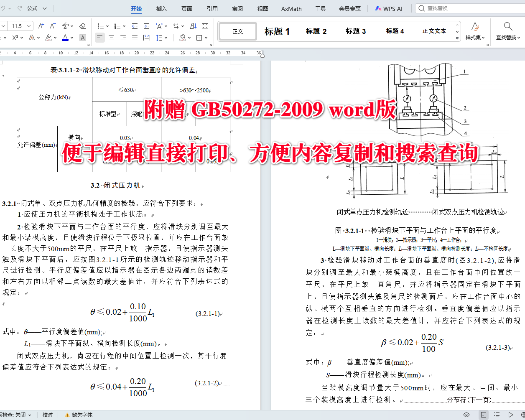Viewport: 525px width, 420px height.
Task: Center align the paragraph
Action: coord(111,38)
